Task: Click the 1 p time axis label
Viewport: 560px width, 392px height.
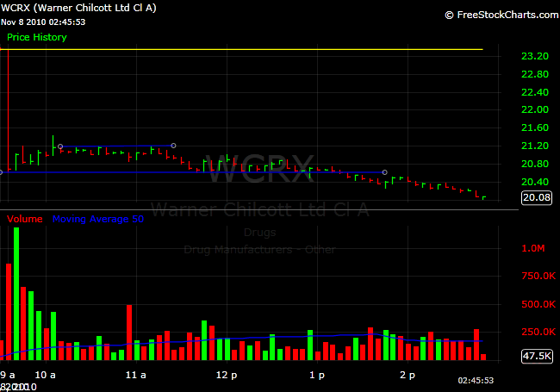Action: [317, 376]
